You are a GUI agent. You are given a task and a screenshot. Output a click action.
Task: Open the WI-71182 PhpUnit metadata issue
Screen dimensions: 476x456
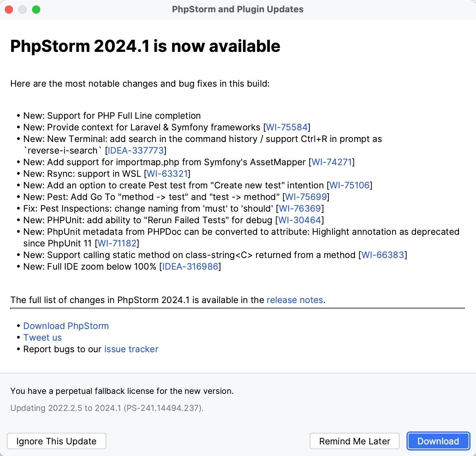click(117, 243)
